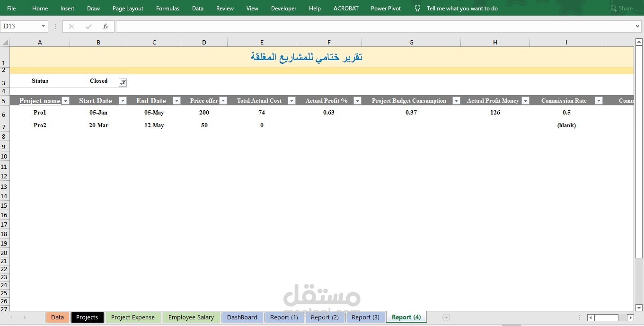This screenshot has width=644, height=326.
Task: Select column D header
Action: tap(204, 42)
